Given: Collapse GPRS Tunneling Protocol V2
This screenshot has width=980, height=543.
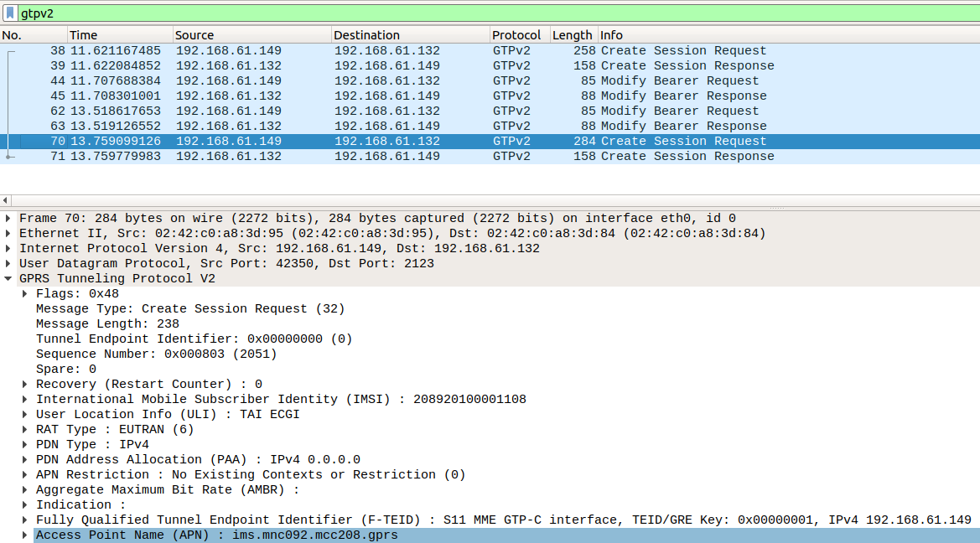Looking at the screenshot, I should [x=8, y=278].
